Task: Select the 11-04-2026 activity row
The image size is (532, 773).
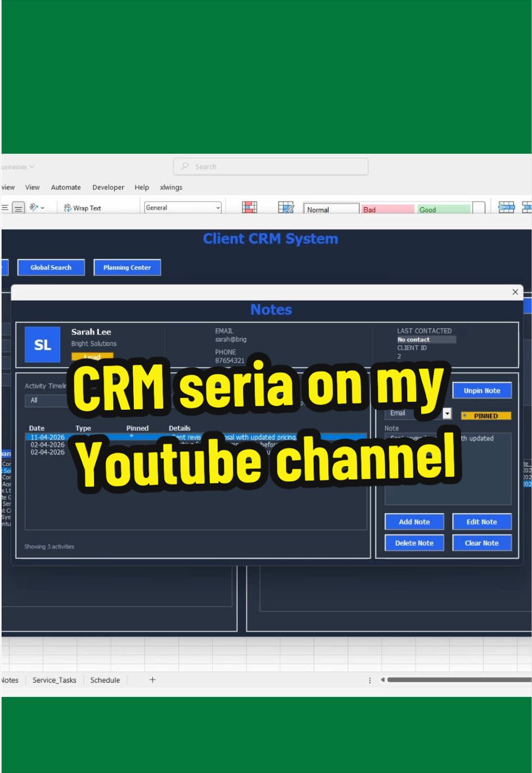Action: pos(196,437)
